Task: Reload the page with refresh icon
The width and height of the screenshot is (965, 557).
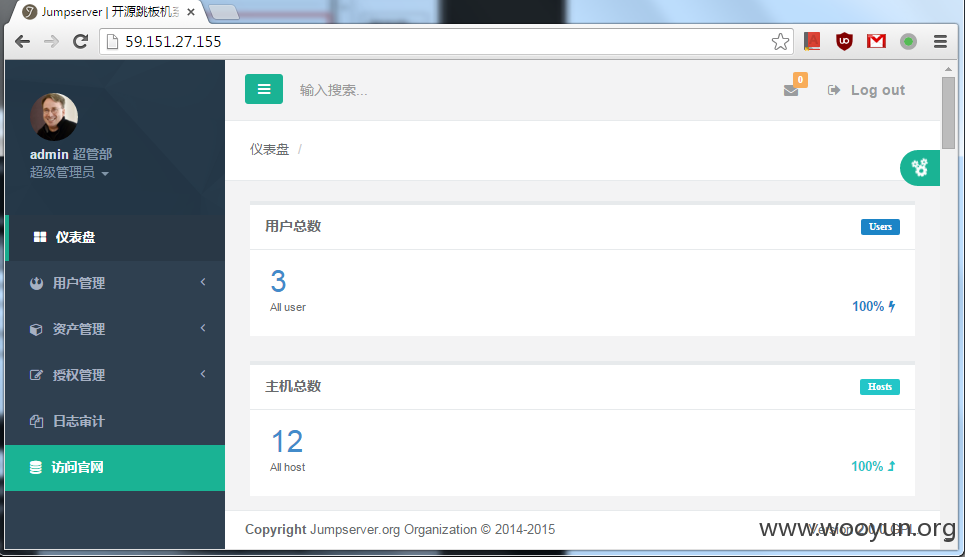Action: coord(80,41)
